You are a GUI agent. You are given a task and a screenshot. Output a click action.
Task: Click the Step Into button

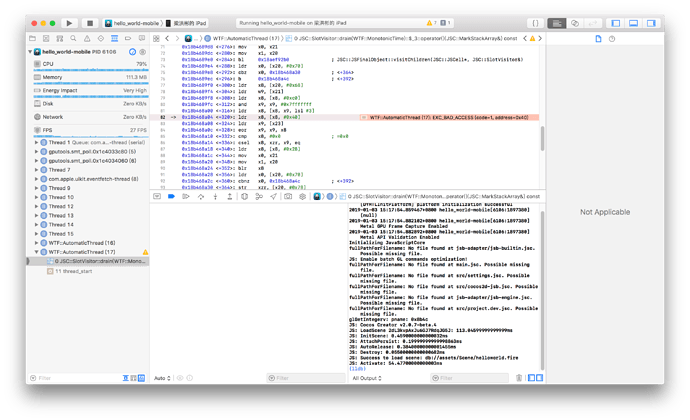215,196
